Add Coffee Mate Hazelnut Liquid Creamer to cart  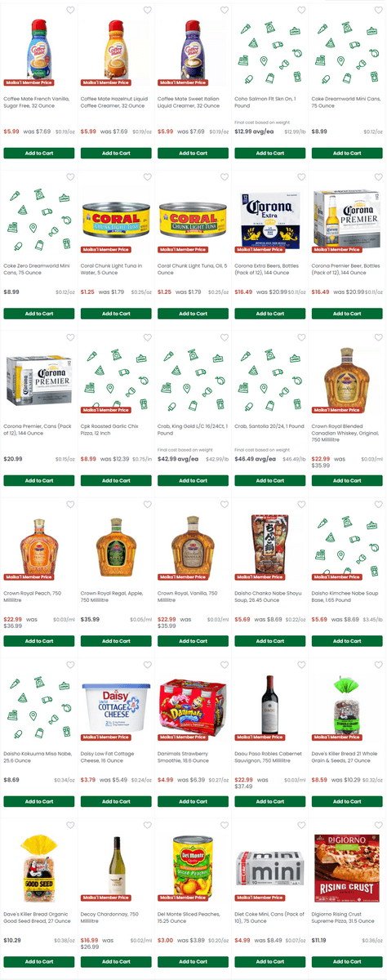click(116, 153)
